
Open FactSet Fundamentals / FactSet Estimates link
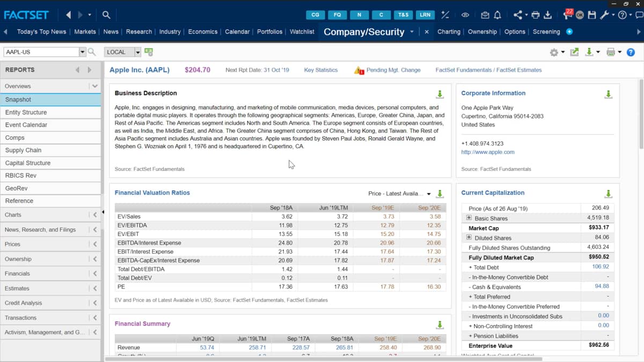point(488,70)
